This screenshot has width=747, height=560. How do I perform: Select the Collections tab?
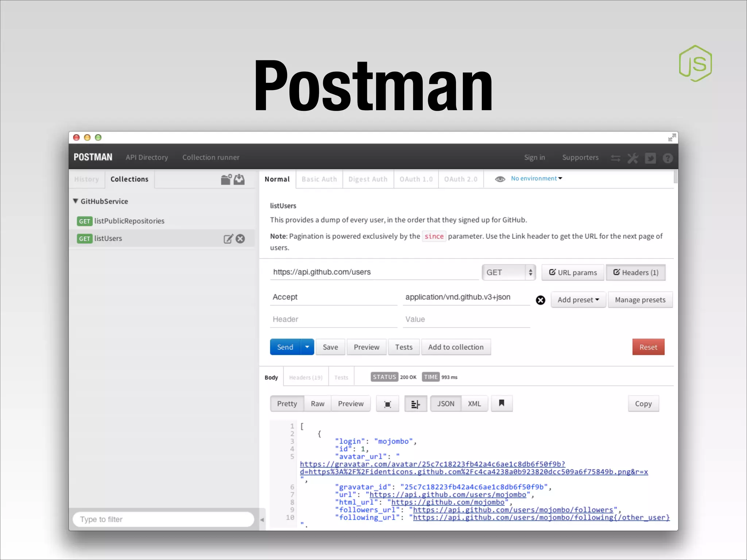[129, 179]
